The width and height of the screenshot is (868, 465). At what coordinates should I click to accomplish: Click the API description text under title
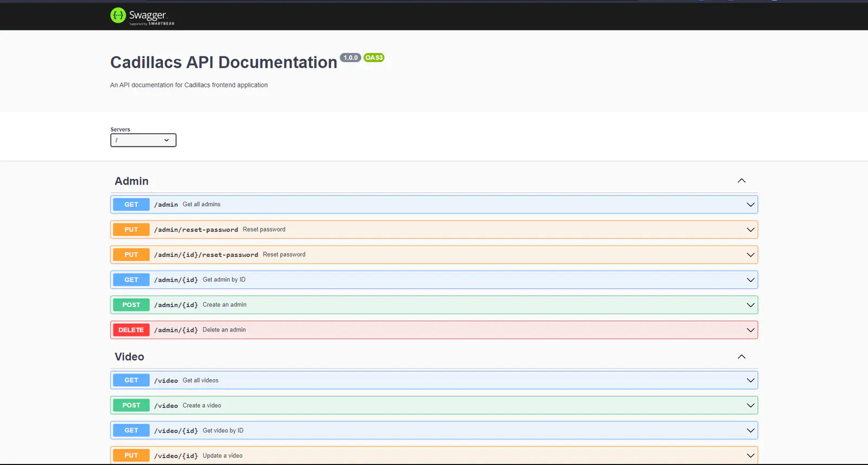tap(189, 85)
